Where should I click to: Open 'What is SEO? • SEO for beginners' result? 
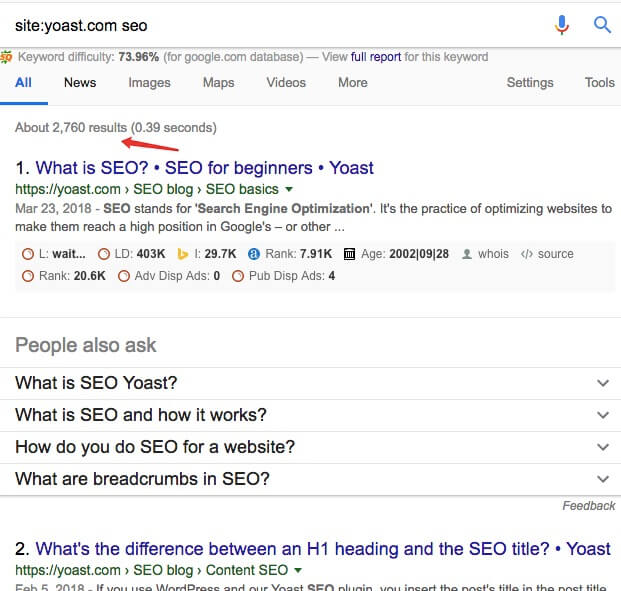coord(204,168)
